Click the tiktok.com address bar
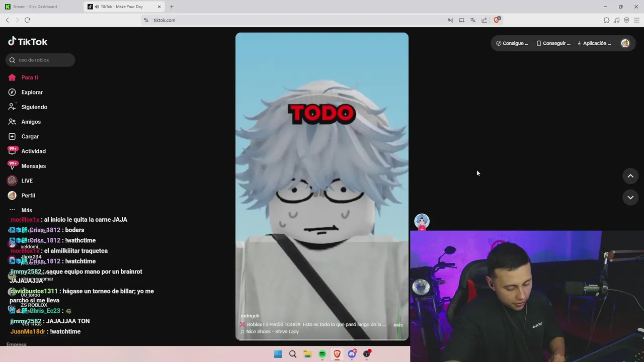 (322, 20)
